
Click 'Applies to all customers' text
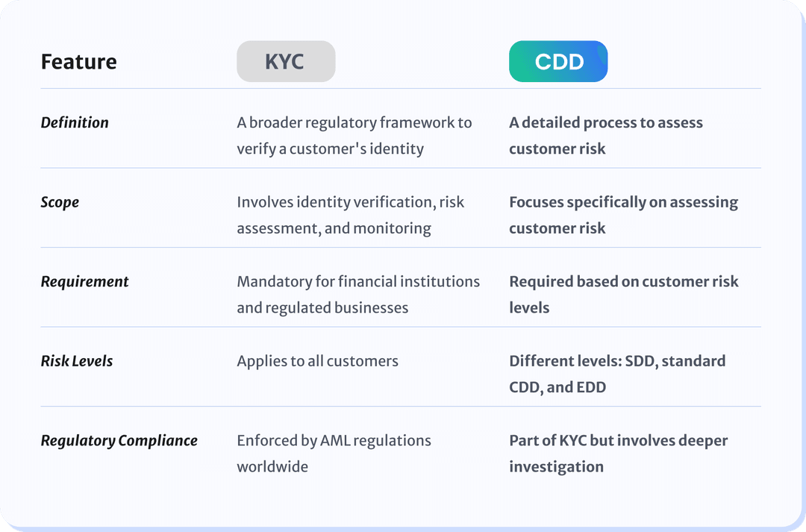click(x=317, y=361)
